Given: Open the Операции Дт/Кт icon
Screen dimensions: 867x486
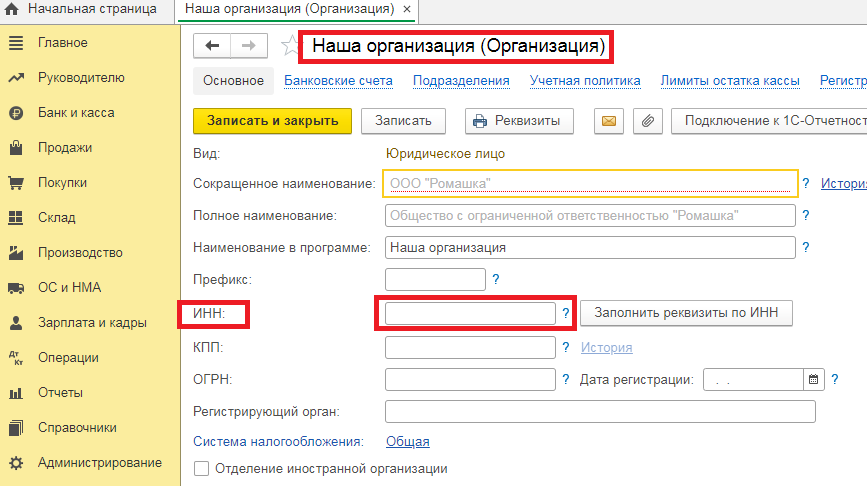Looking at the screenshot, I should (16, 358).
